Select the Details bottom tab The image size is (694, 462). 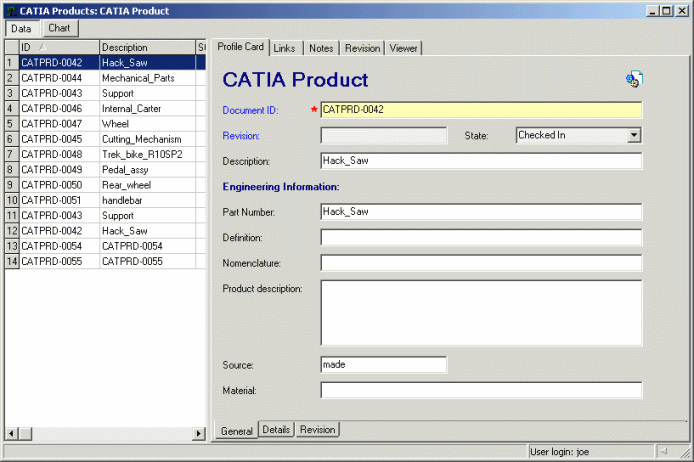pos(276,429)
